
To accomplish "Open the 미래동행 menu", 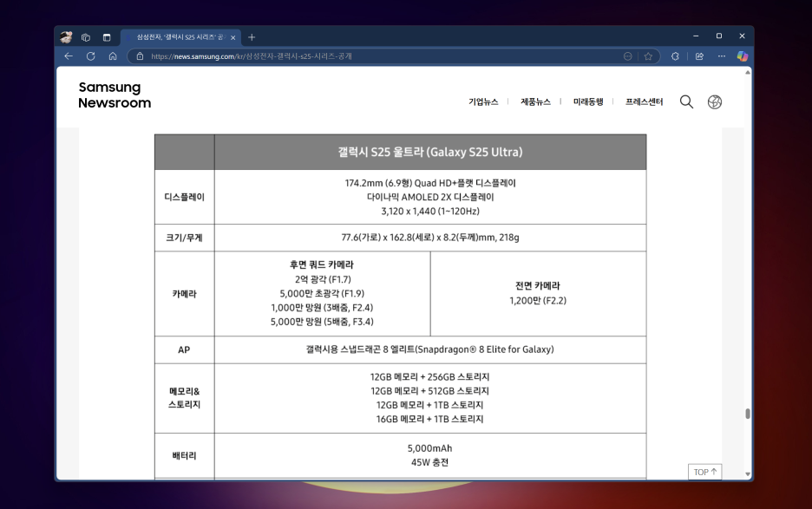I will [588, 101].
